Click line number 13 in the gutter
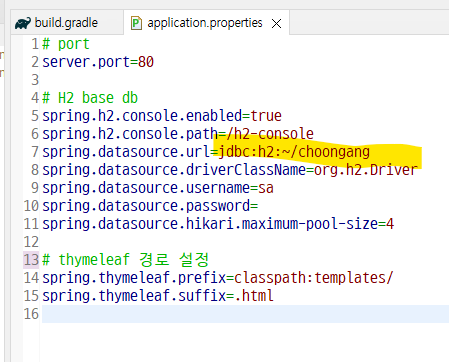This screenshot has width=449, height=362. coord(31,260)
